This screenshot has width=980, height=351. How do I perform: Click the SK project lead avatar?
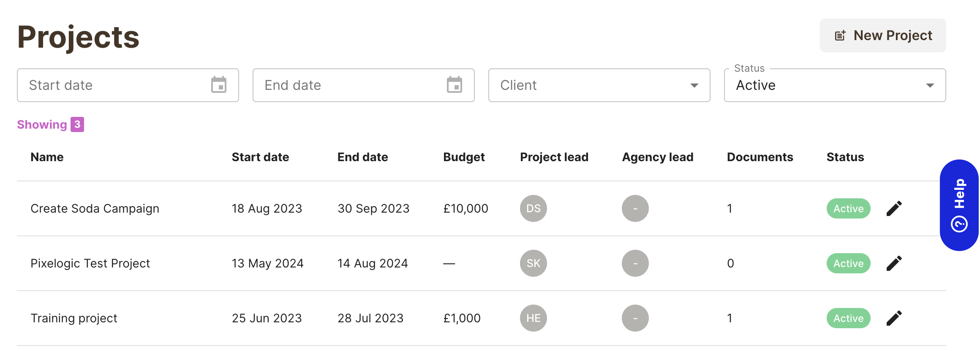pyautogui.click(x=534, y=263)
